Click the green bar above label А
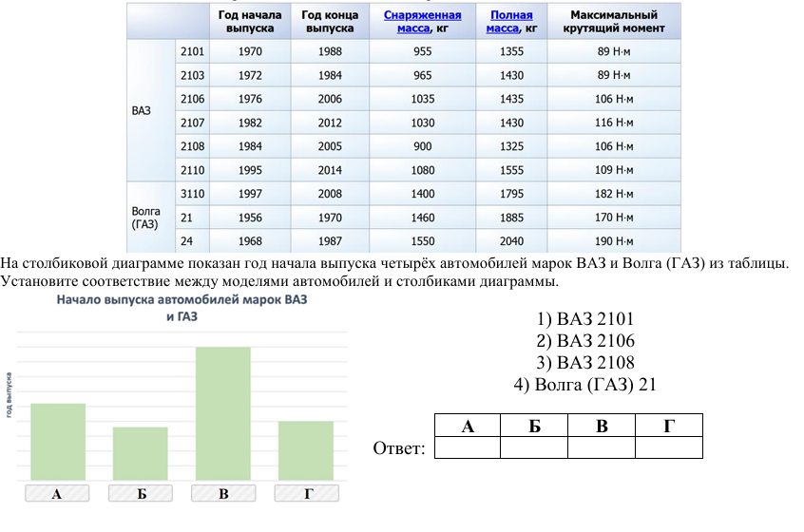Screen dimensions: 804x532 [57, 442]
